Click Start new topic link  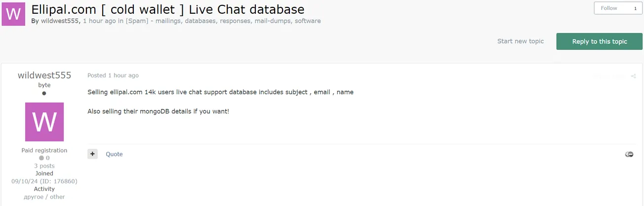pos(521,41)
